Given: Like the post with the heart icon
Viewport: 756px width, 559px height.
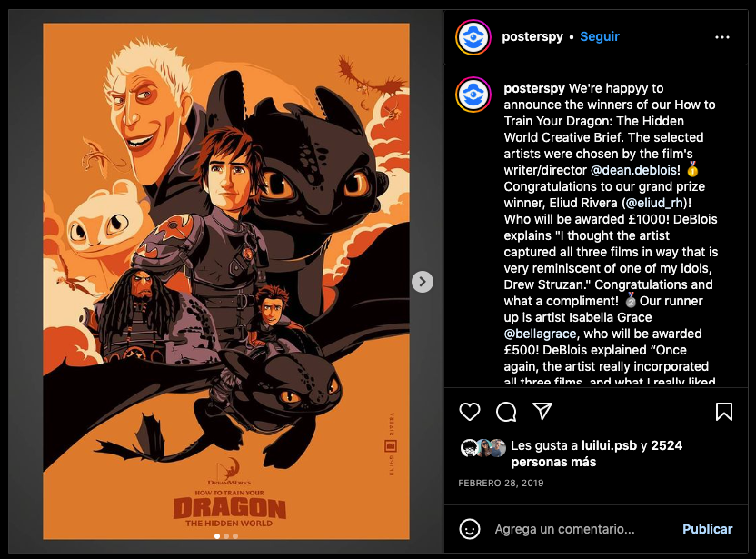Looking at the screenshot, I should click(x=469, y=412).
